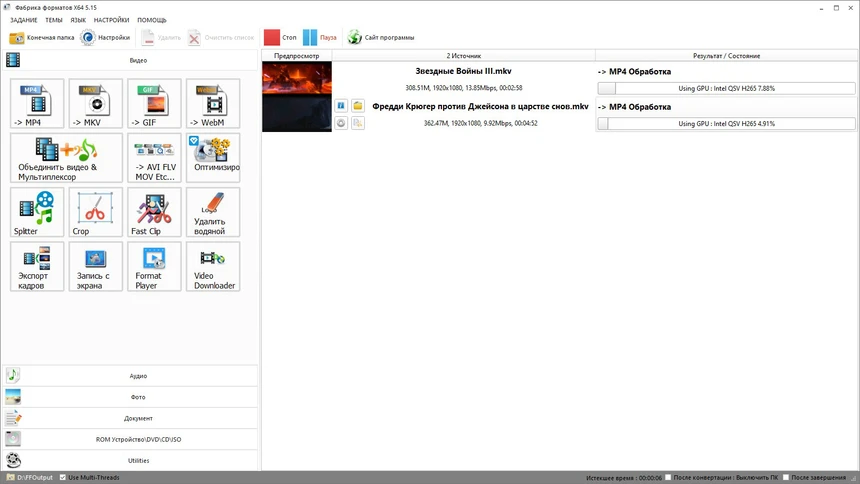Click the round disc icon under info icon
Viewport: 860px width, 484px height.
pos(341,123)
